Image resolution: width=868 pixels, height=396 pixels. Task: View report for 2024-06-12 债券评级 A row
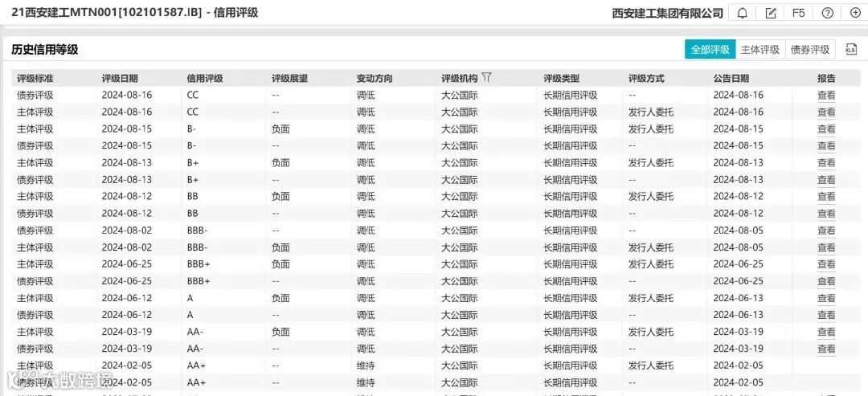pyautogui.click(x=826, y=315)
